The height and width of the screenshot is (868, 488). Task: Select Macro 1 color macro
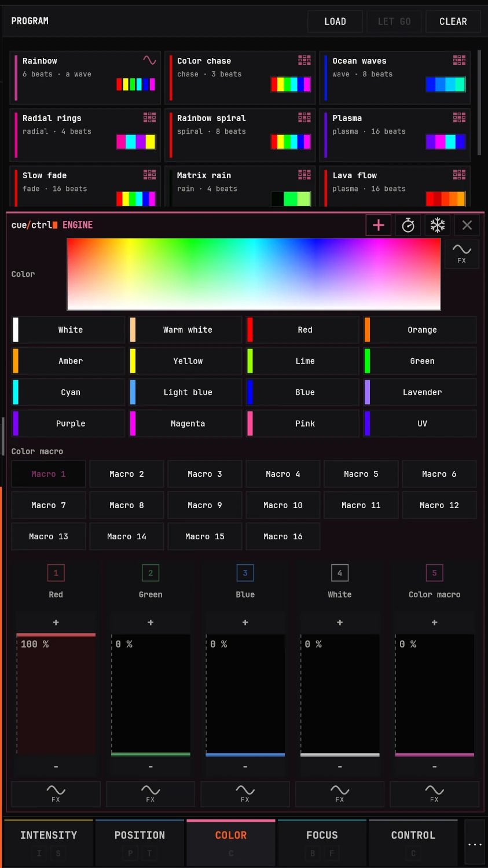coord(49,474)
